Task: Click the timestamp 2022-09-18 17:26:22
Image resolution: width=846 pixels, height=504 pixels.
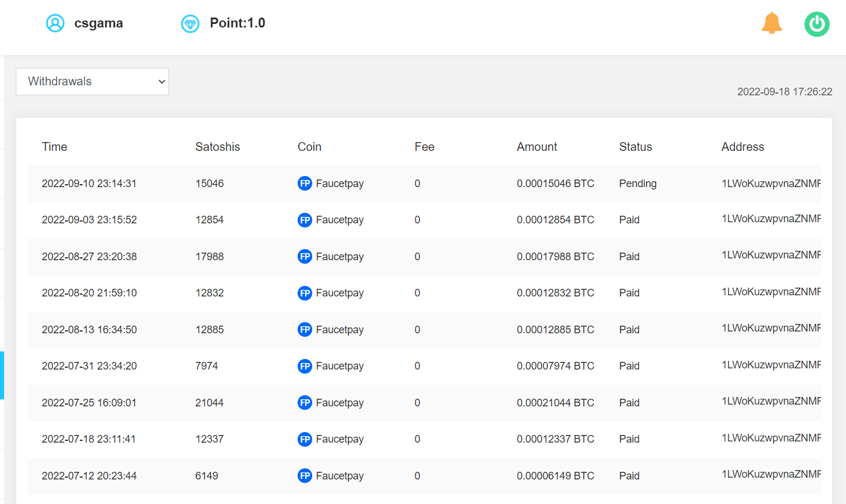Action: pyautogui.click(x=785, y=92)
